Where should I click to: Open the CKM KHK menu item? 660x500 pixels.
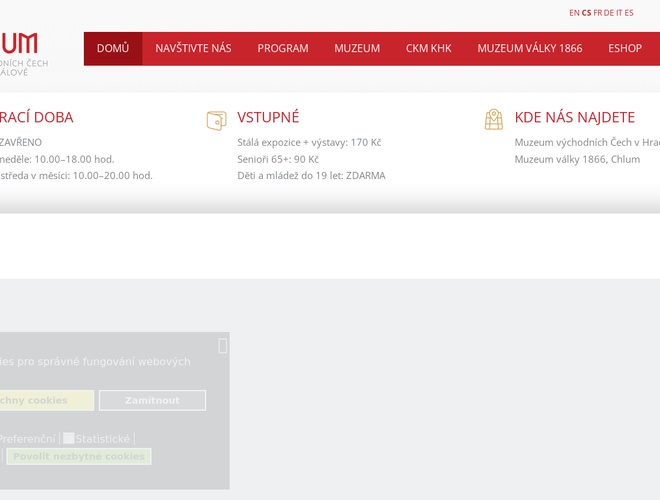tap(429, 48)
